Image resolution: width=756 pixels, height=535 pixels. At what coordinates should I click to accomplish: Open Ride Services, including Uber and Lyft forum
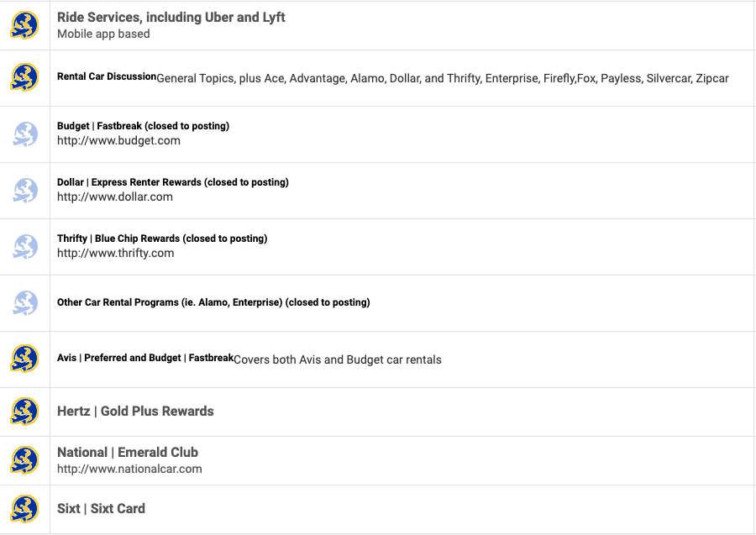coord(171,18)
